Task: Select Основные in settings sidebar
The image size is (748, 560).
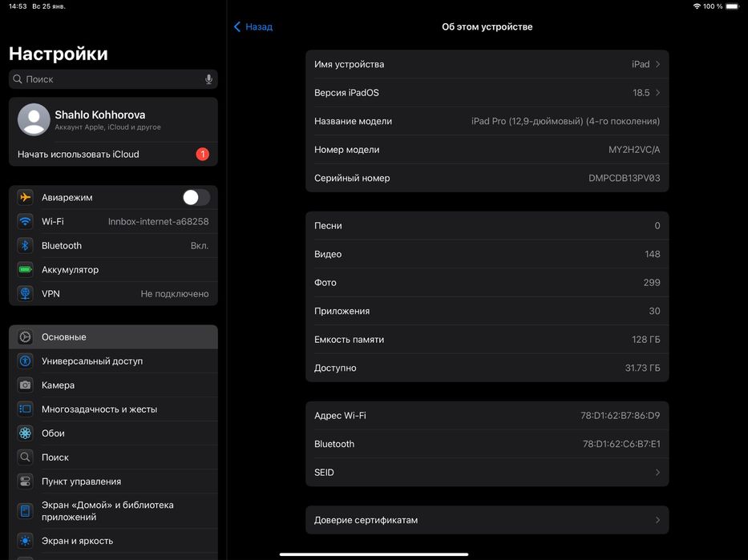Action: [x=113, y=337]
